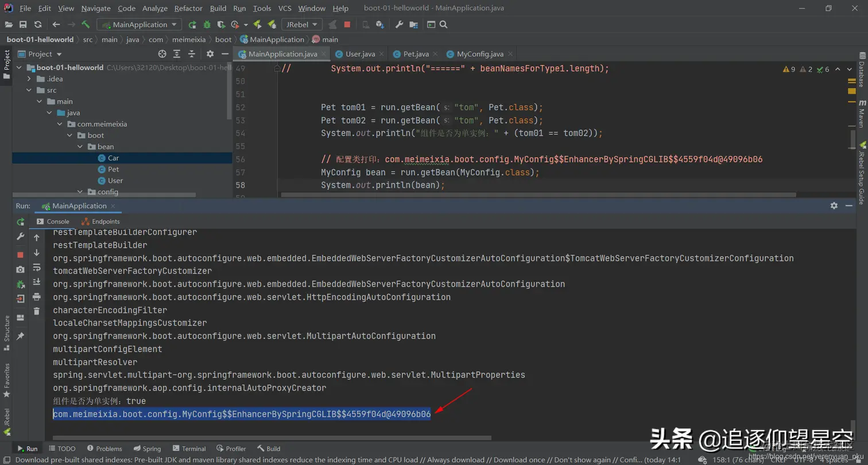
Task: Stop the process in the Run panel sidebar
Action: 21,254
